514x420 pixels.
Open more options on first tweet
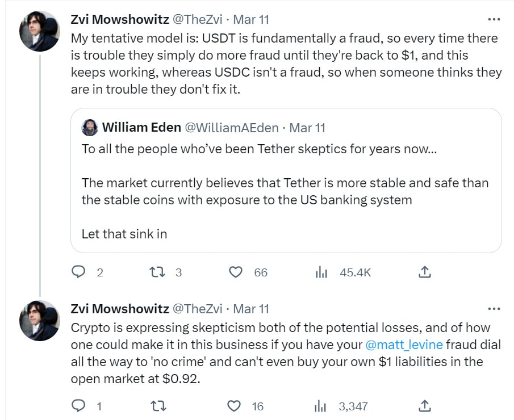[x=494, y=19]
